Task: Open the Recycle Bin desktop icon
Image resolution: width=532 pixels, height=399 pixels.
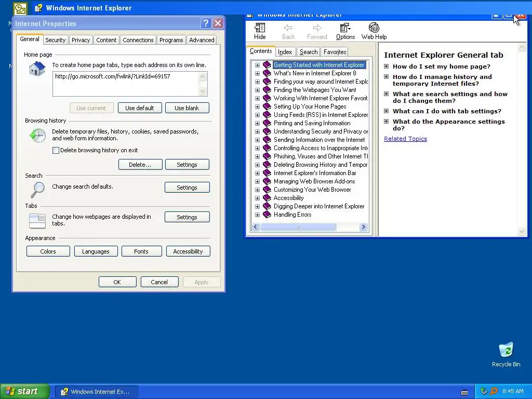Action: 506,354
